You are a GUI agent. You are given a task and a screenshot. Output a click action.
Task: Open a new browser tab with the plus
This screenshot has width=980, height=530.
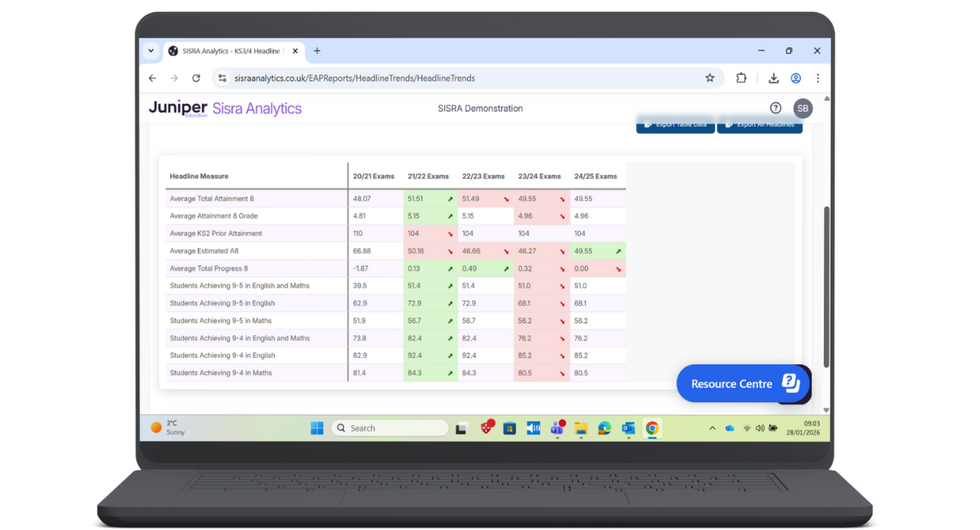(x=317, y=50)
